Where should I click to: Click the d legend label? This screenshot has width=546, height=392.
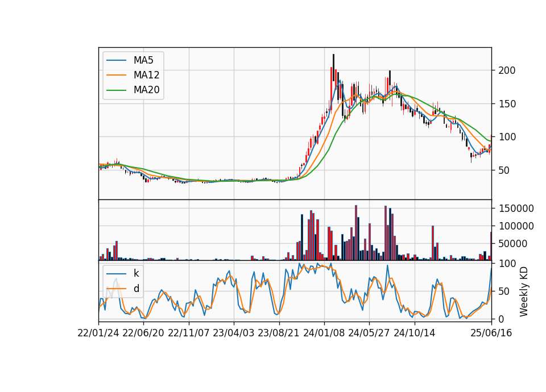pyautogui.click(x=136, y=289)
